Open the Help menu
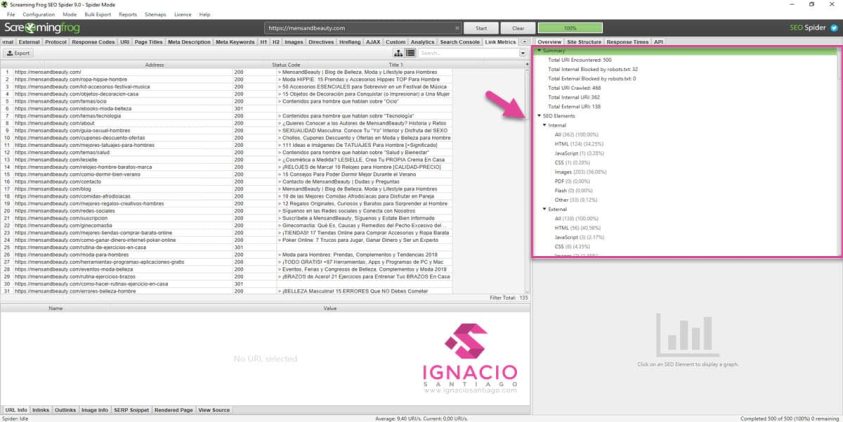Screen dimensions: 843x422 coord(204,15)
